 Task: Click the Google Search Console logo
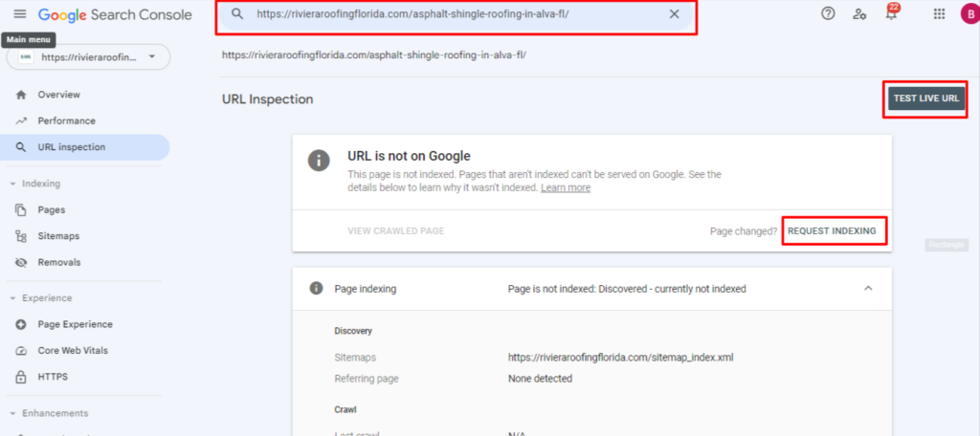click(115, 14)
